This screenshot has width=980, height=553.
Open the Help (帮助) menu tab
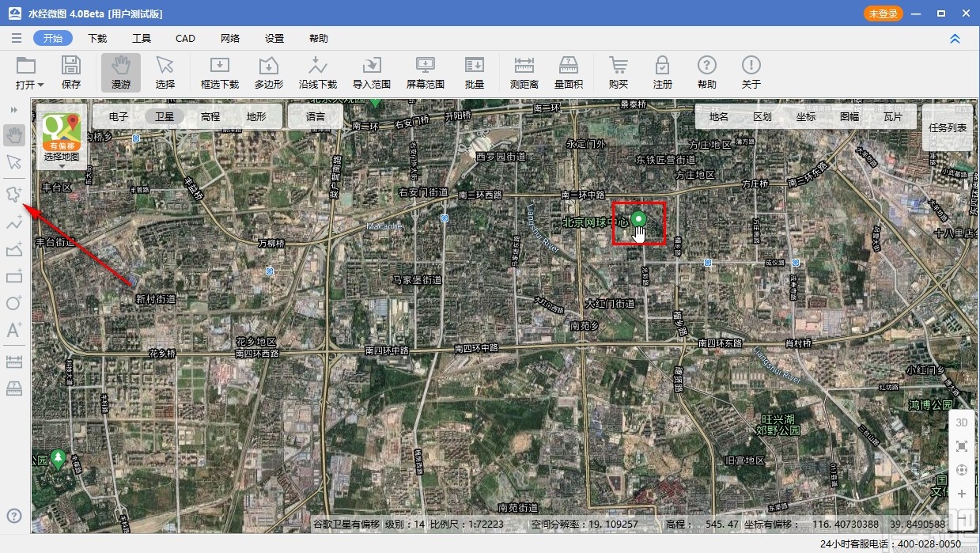(319, 38)
